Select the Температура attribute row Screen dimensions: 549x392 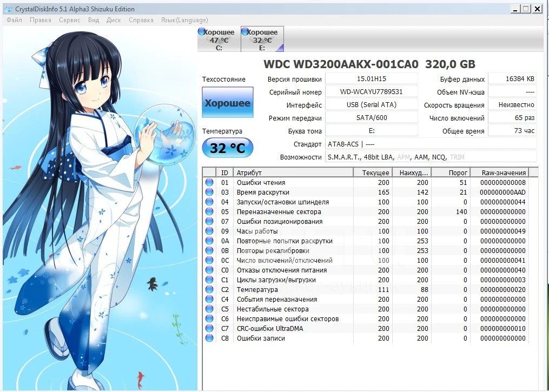coord(366,289)
